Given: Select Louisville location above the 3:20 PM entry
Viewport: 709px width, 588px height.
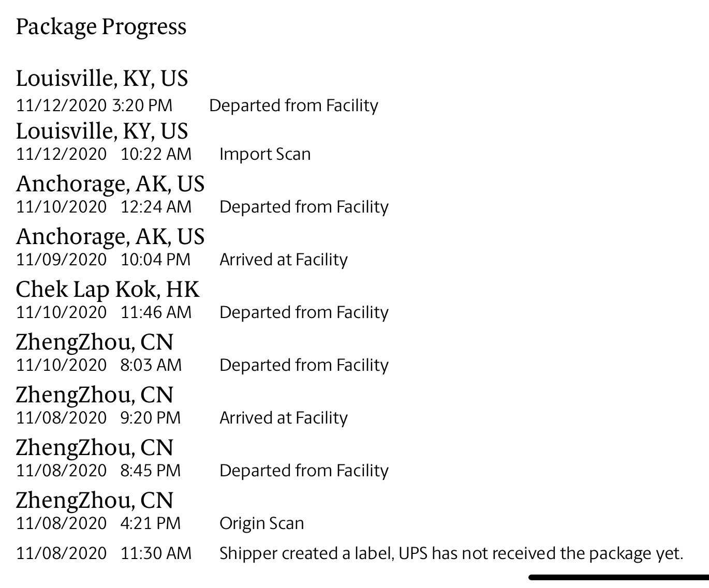Looking at the screenshot, I should [102, 79].
